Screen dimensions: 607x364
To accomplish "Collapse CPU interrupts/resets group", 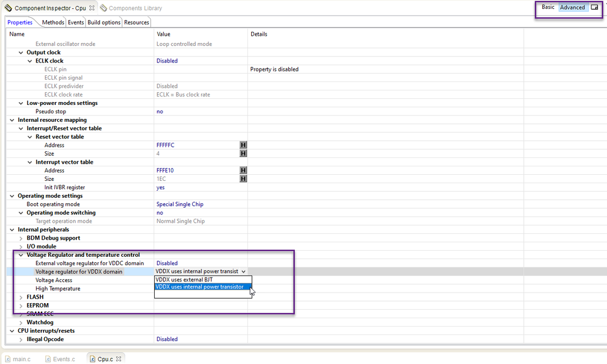I will [12, 331].
